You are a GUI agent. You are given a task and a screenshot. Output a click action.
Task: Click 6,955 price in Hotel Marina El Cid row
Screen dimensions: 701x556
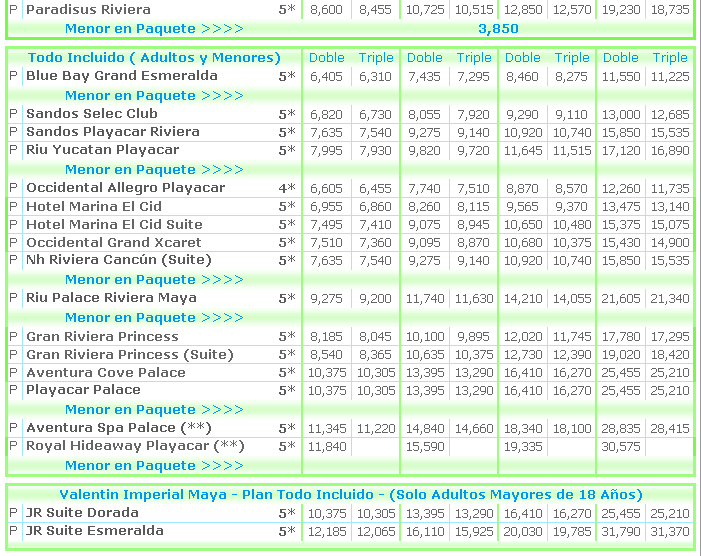(326, 206)
